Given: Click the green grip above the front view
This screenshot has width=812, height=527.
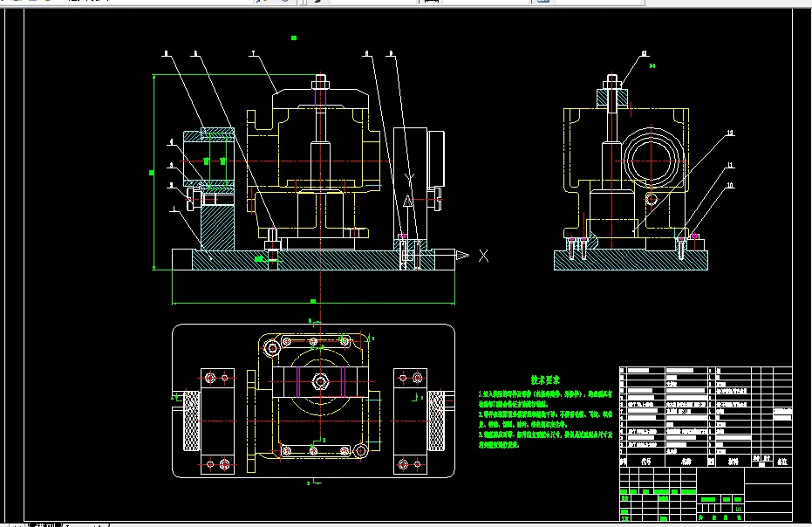Looking at the screenshot, I should coord(294,38).
